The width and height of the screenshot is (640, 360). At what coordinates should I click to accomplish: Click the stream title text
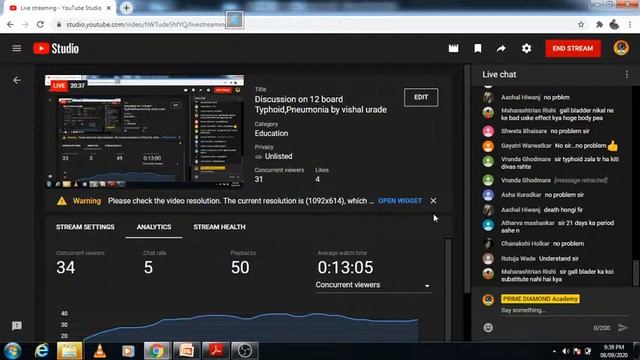click(x=321, y=104)
